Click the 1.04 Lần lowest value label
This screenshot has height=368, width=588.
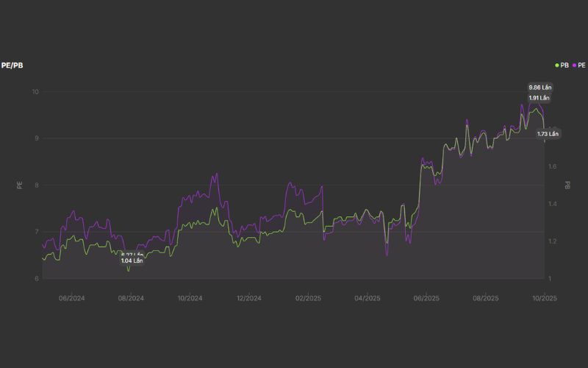[132, 261]
